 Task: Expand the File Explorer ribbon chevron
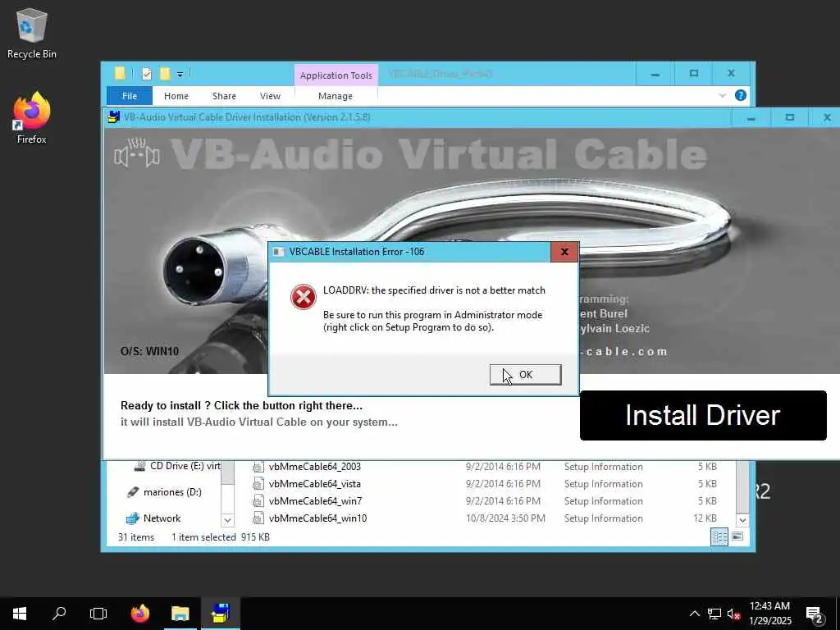tap(722, 95)
